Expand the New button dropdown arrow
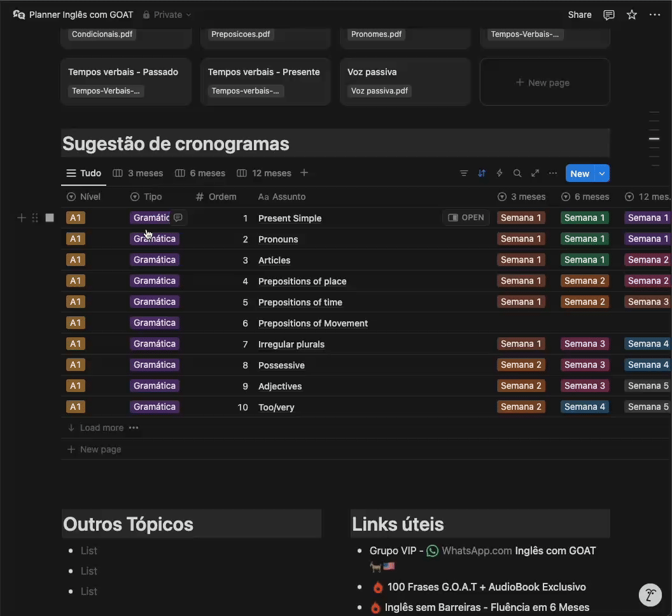Screen dimensions: 672x616 coord(603,173)
